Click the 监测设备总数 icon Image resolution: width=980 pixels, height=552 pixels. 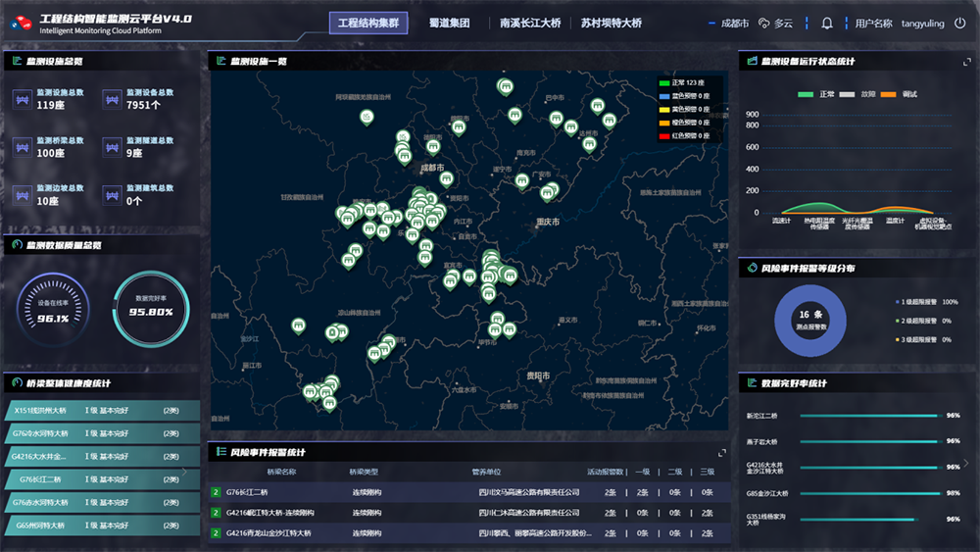click(112, 99)
